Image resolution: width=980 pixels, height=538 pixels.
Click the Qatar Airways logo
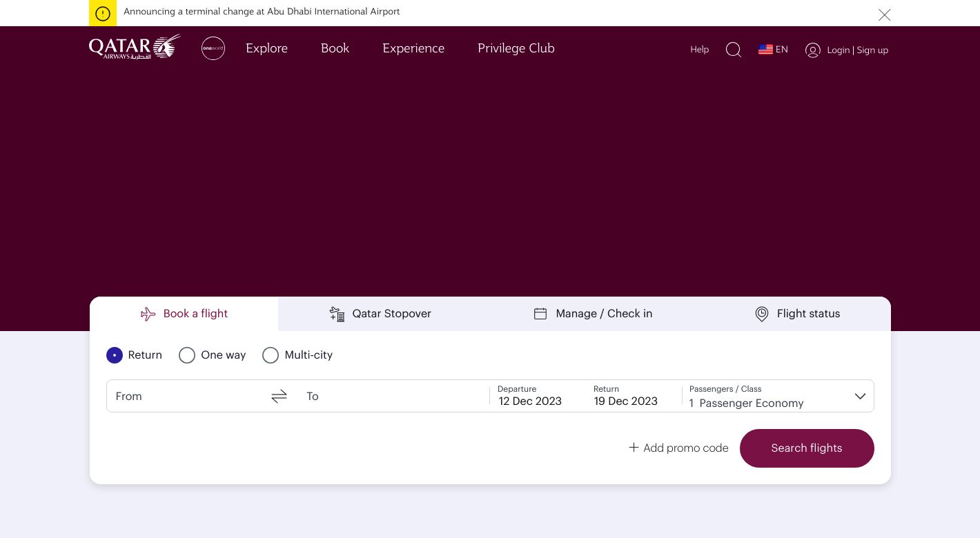(135, 48)
